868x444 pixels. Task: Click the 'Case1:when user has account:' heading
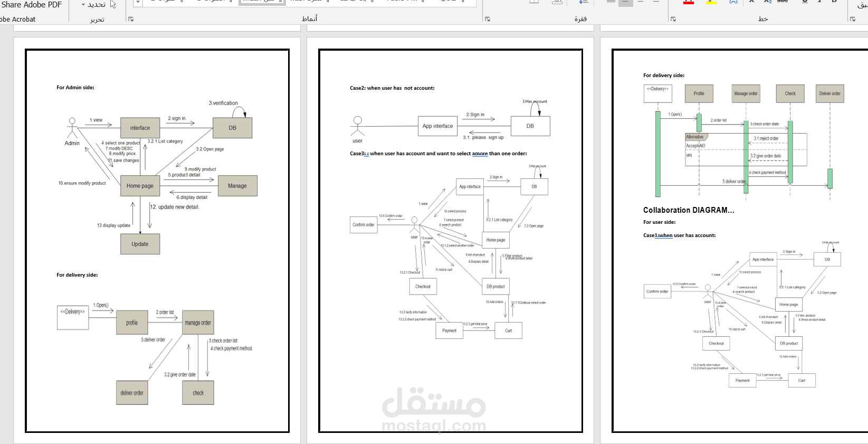(680, 235)
